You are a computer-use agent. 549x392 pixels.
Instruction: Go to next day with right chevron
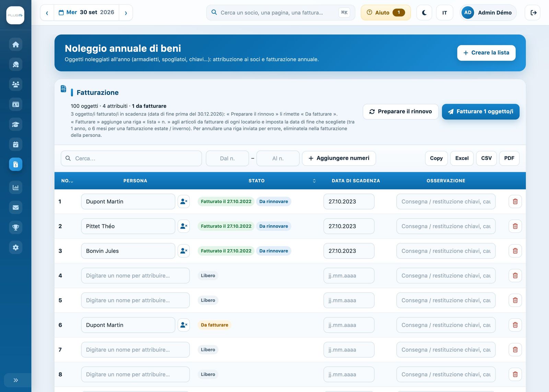click(x=126, y=13)
